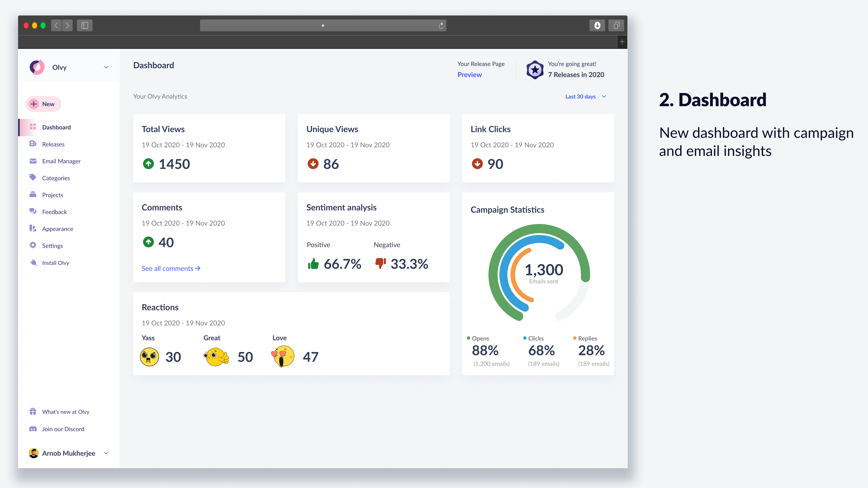
Task: Click the Releases icon in sidebar
Action: coord(33,144)
